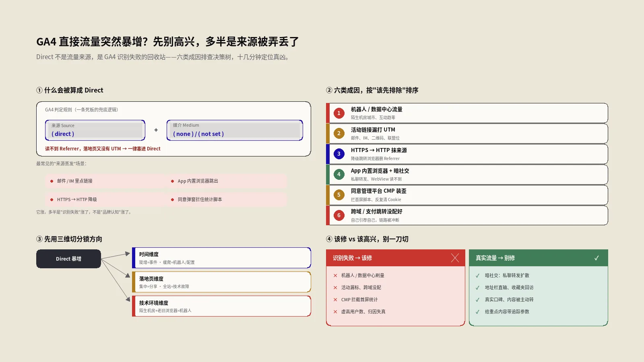Screen dimensions: 644x362
Task: Click heading ② 六类成因 排序
Action: point(372,90)
